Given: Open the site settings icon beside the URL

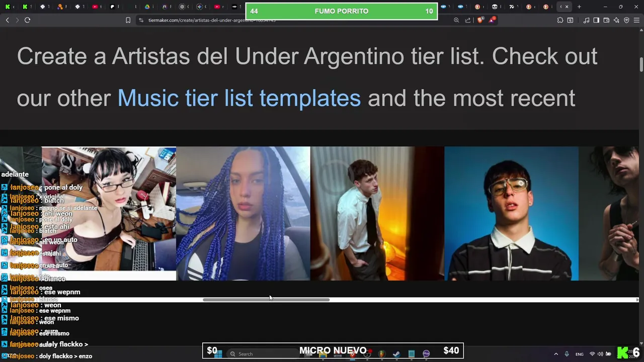Looking at the screenshot, I should pos(141,20).
